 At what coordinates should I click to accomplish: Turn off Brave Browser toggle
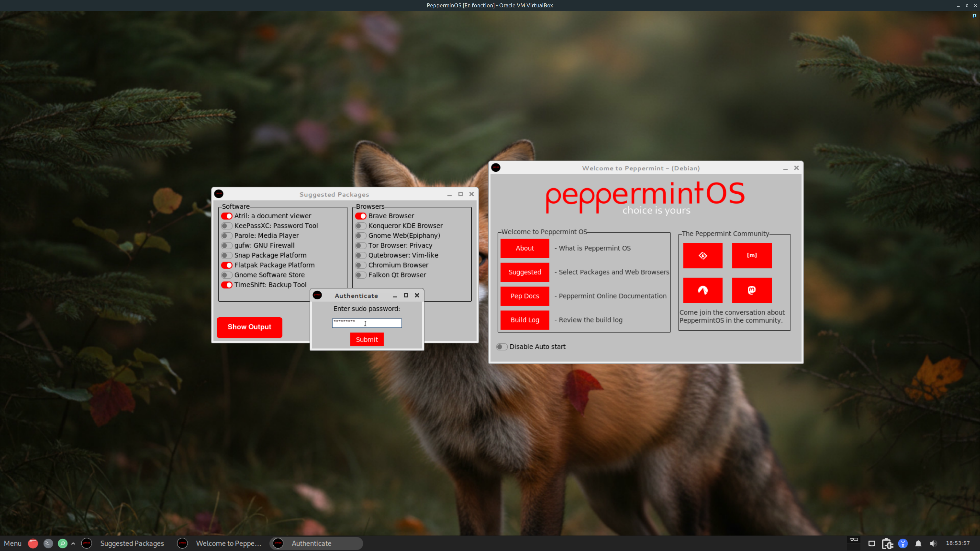(x=361, y=216)
